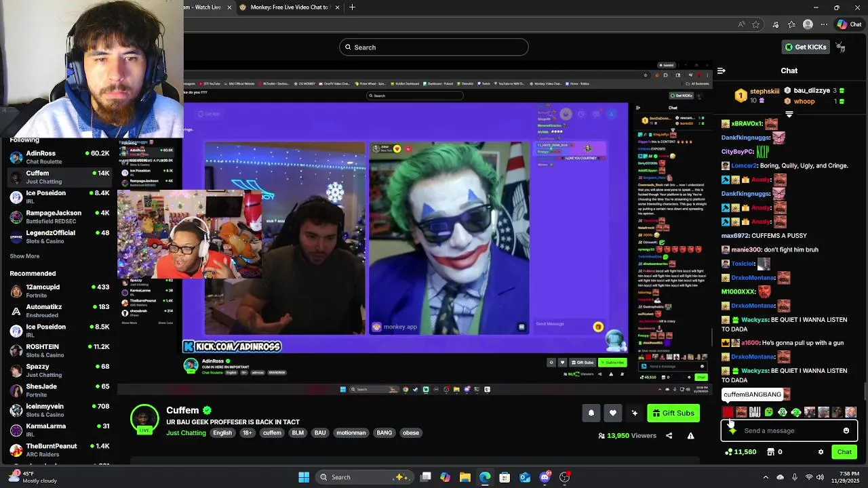Image resolution: width=868 pixels, height=488 pixels.
Task: Add this page to favorites star
Action: [x=756, y=24]
